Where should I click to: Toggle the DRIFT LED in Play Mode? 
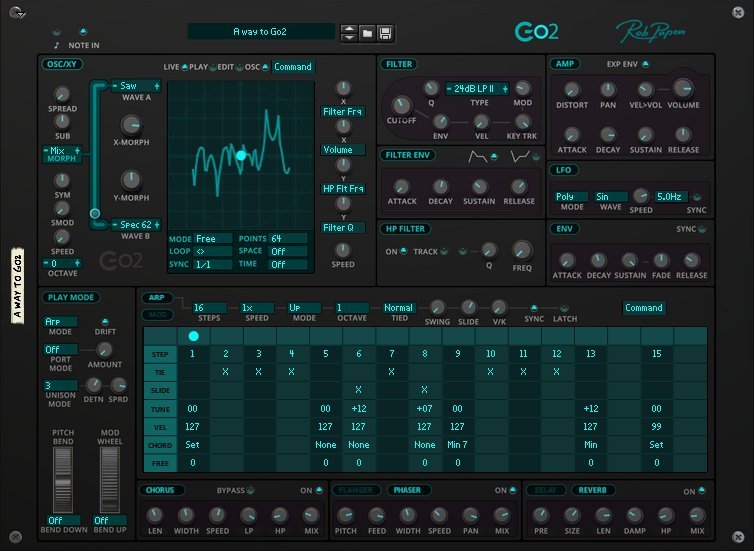(x=105, y=322)
